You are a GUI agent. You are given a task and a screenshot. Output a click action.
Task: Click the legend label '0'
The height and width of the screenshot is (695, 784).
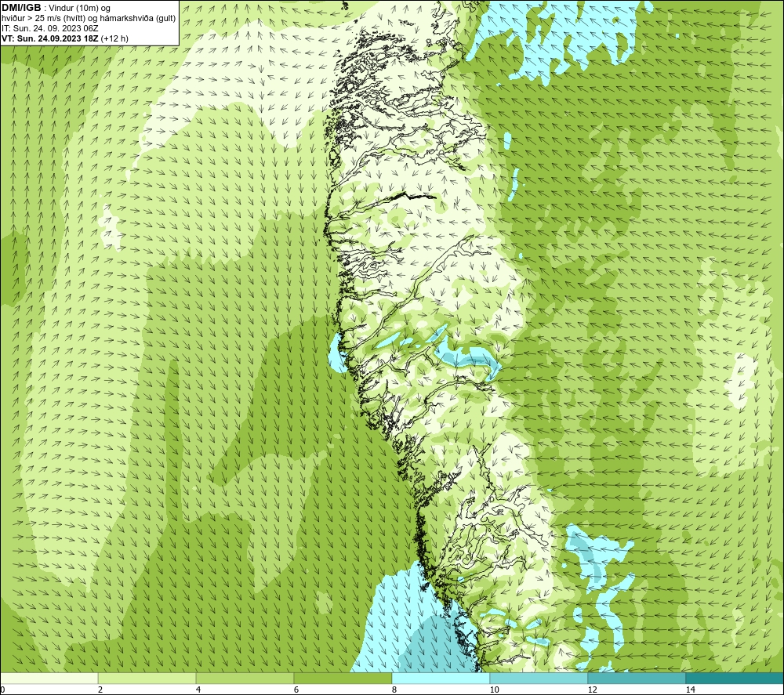[2, 690]
